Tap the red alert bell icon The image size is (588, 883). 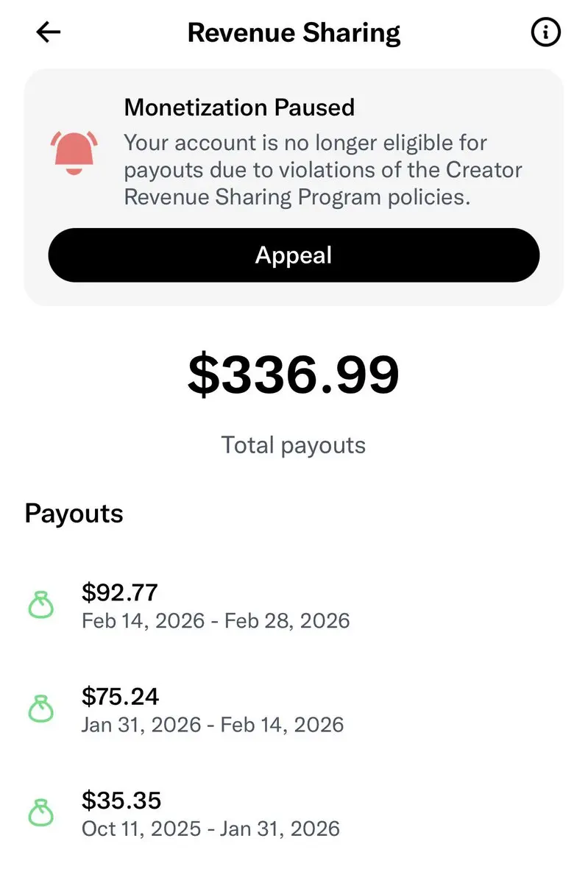pyautogui.click(x=74, y=152)
